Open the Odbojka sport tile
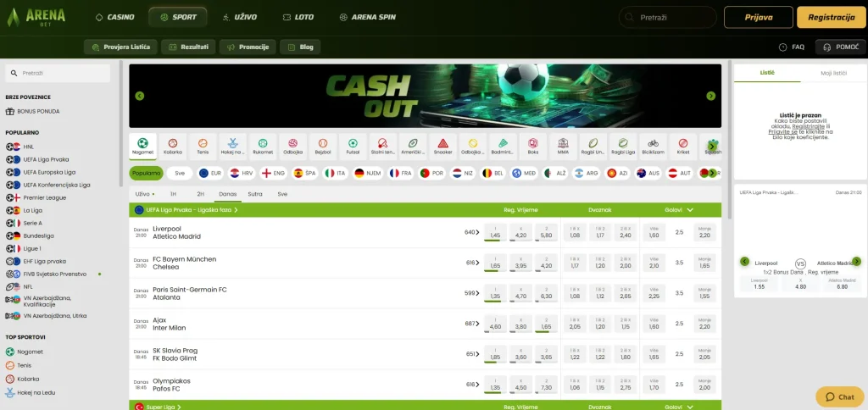868x410 pixels. 292,147
